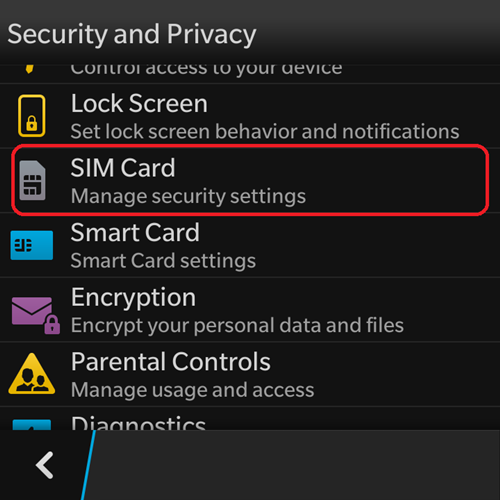
Task: Tap 'Set lock screen behavior and notifications'
Action: [265, 131]
